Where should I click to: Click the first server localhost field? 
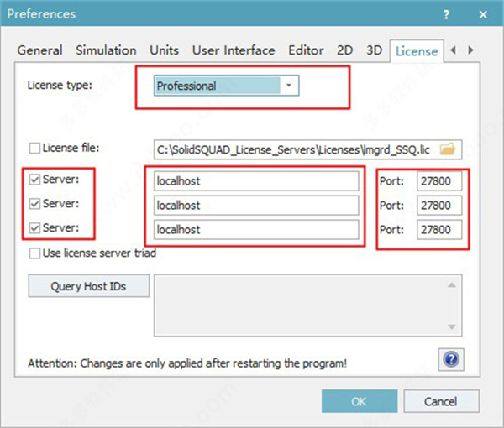coord(256,181)
